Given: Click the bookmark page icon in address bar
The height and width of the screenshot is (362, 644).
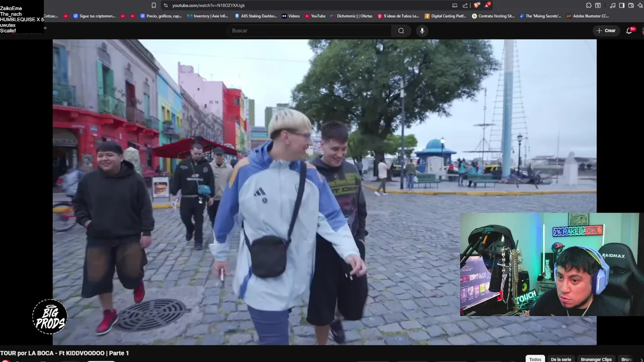Looking at the screenshot, I should point(153,5).
